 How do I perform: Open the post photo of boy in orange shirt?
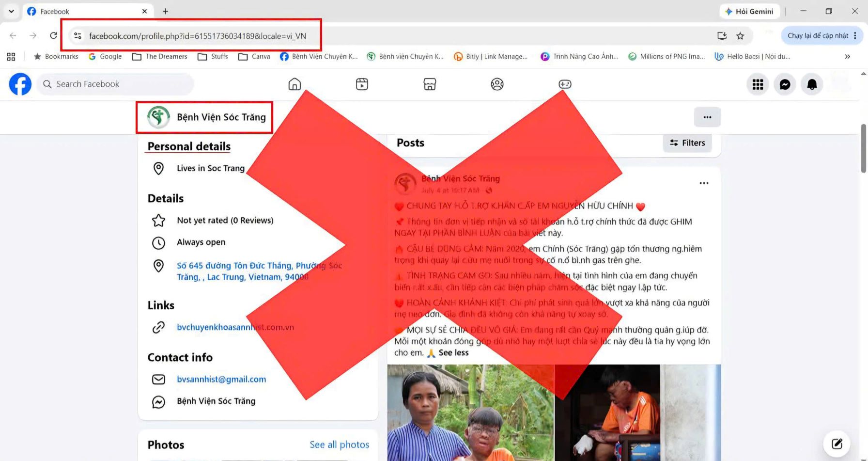(638, 413)
